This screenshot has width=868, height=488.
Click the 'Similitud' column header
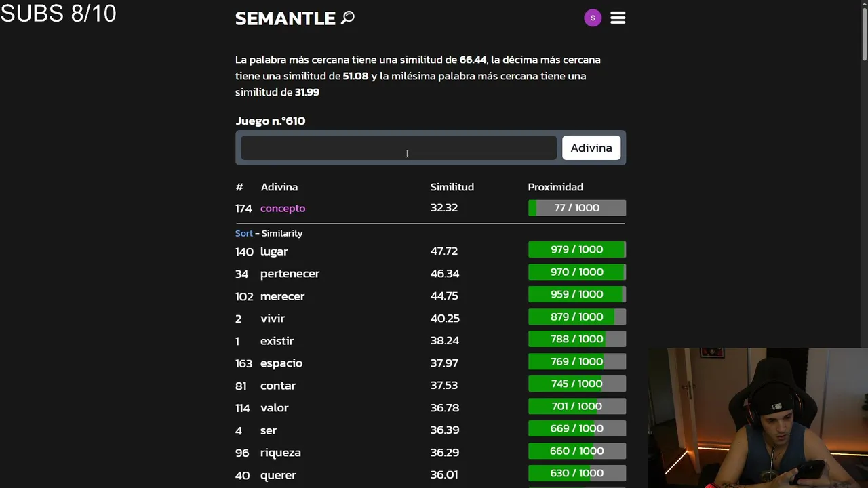[452, 187]
